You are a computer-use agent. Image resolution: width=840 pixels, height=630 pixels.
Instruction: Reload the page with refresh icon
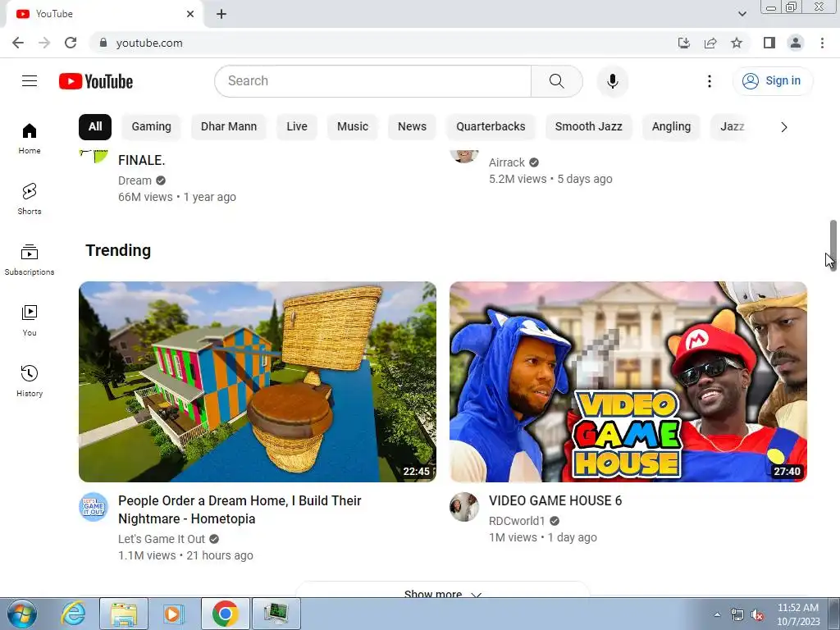[71, 43]
